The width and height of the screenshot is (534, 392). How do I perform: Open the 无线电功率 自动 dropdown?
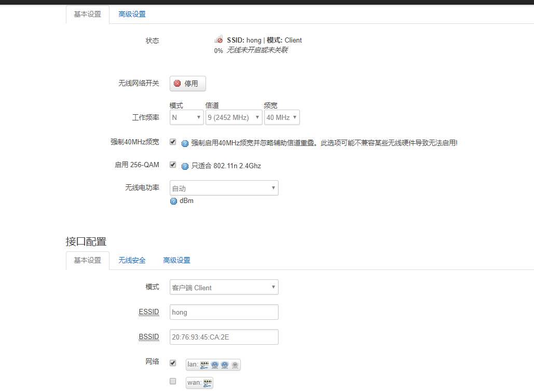224,187
